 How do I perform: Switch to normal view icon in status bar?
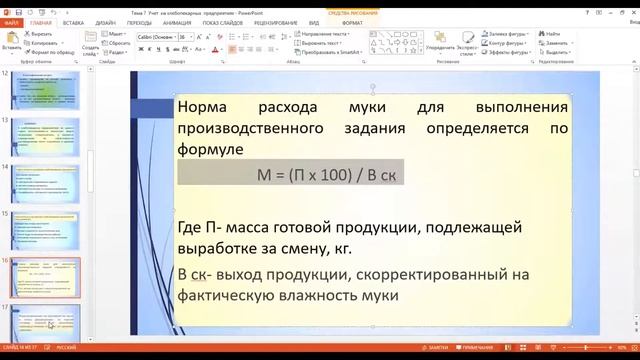tap(508, 348)
